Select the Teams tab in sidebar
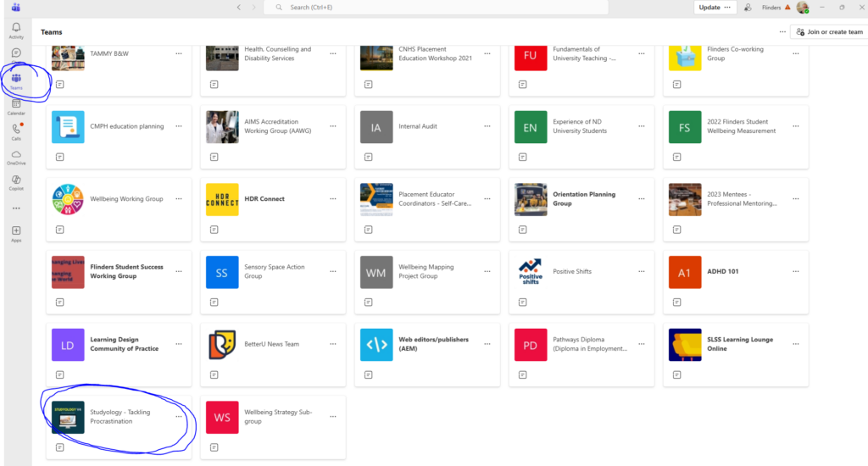This screenshot has width=868, height=466. [16, 80]
